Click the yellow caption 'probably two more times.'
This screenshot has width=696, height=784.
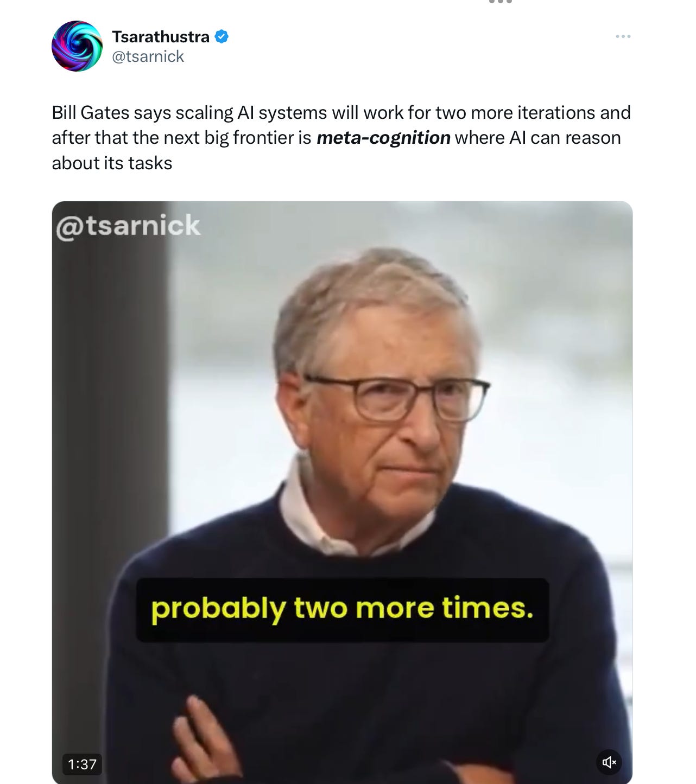point(343,609)
